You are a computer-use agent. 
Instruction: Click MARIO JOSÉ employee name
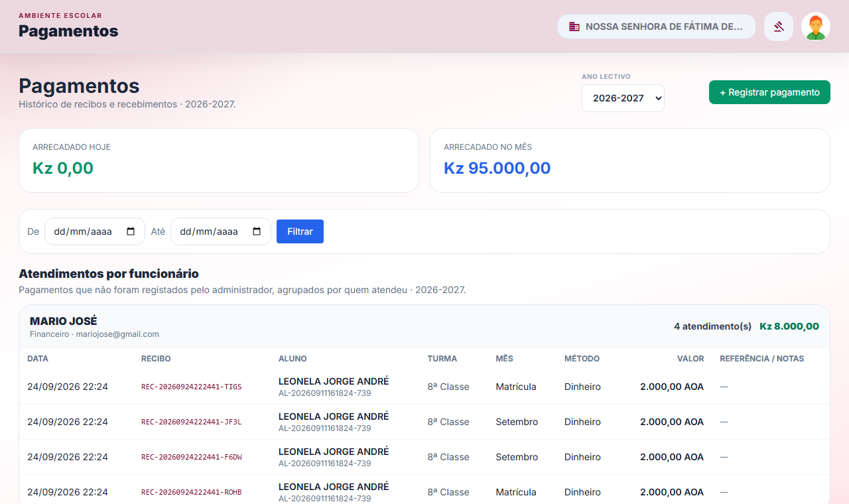[64, 321]
